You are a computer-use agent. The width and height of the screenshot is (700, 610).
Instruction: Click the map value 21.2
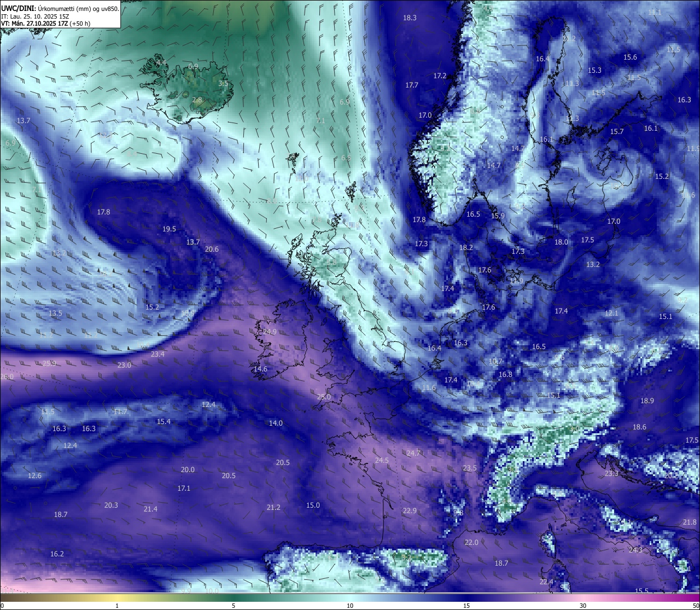(273, 508)
